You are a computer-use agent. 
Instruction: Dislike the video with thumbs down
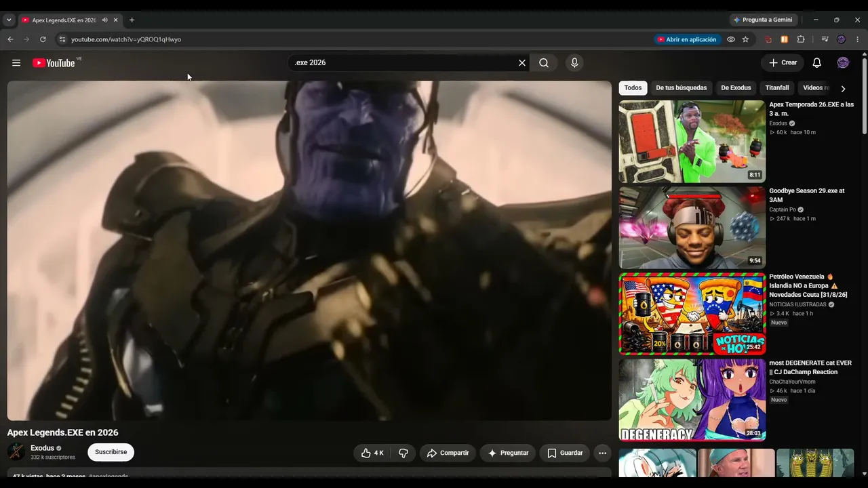click(403, 453)
